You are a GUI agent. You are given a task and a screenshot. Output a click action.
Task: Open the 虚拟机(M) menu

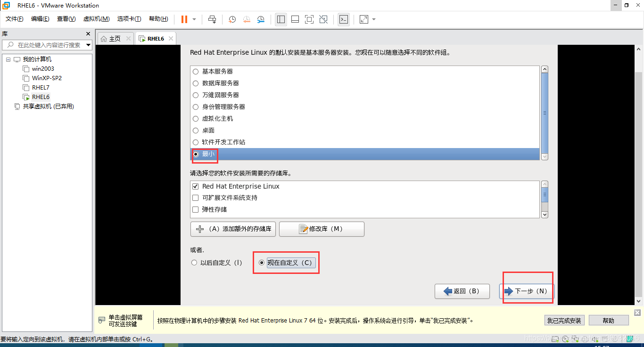tap(96, 19)
